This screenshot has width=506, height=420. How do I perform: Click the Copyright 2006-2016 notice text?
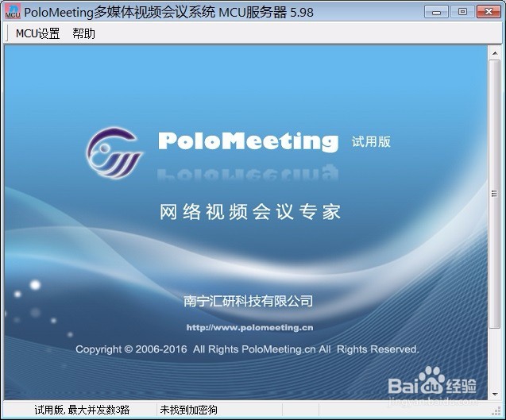click(247, 349)
